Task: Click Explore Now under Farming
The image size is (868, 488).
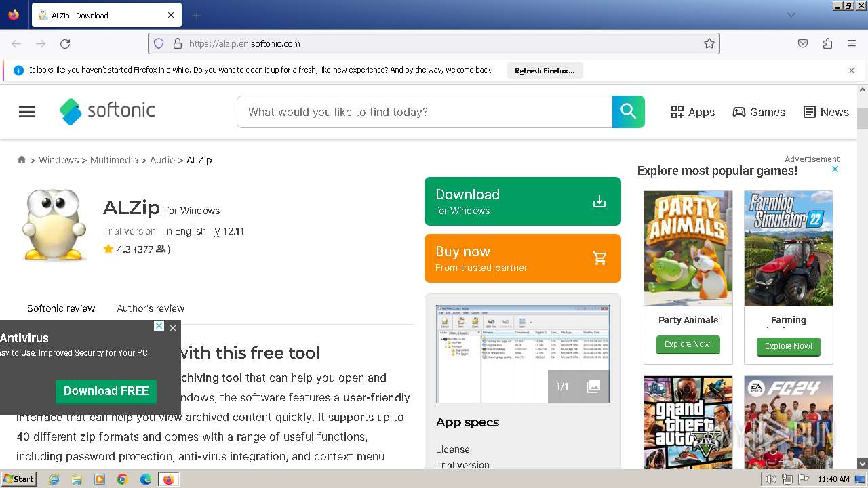Action: (789, 346)
